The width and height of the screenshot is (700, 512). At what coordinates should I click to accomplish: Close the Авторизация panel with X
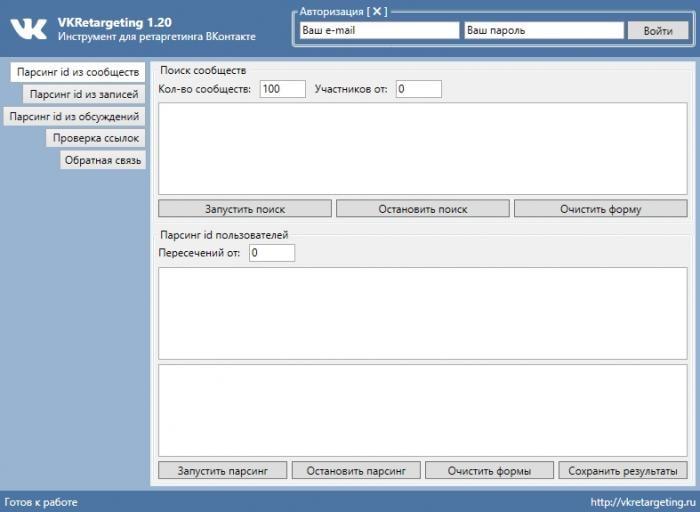point(377,12)
